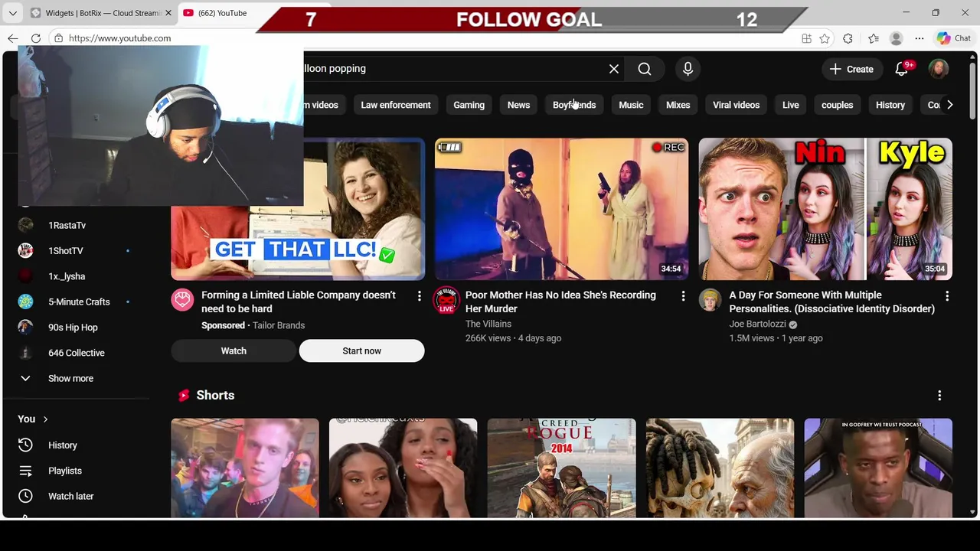
Task: Go back in the browser
Action: 13,38
